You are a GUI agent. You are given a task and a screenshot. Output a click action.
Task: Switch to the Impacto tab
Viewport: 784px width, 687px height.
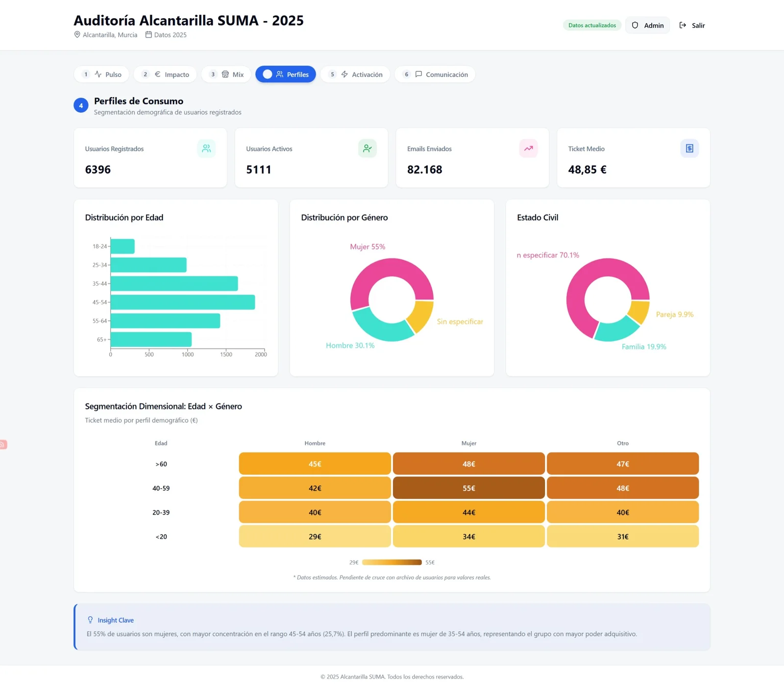point(165,74)
